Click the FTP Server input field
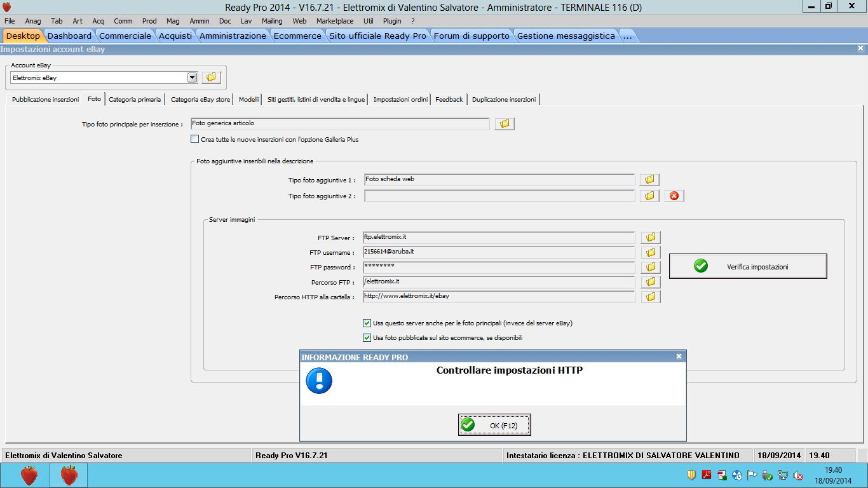868x488 pixels. click(499, 238)
